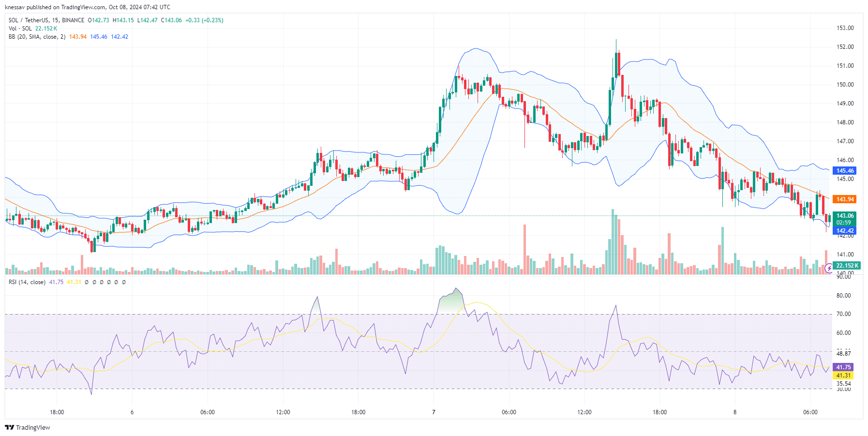Screen dimensions: 868x436
Task: Click the 80.00 RSI axis label
Action: tap(843, 296)
